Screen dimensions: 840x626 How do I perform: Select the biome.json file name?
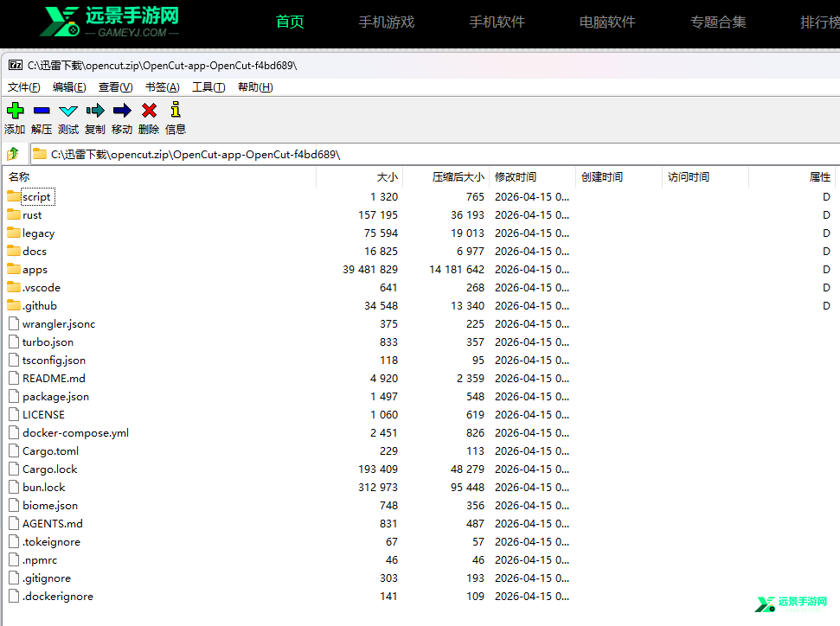tap(50, 506)
